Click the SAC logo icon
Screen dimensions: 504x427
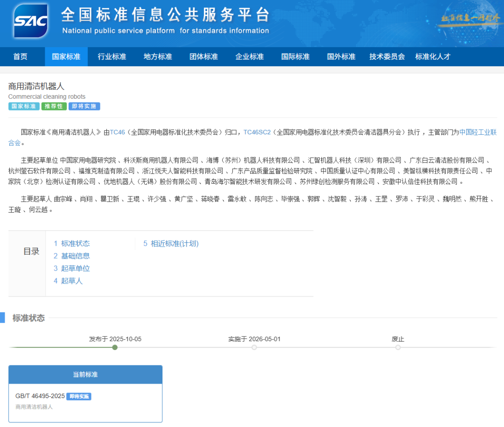[x=30, y=21]
